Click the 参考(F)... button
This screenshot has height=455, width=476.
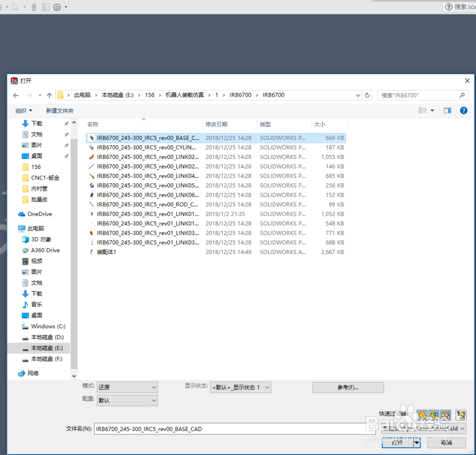click(348, 387)
